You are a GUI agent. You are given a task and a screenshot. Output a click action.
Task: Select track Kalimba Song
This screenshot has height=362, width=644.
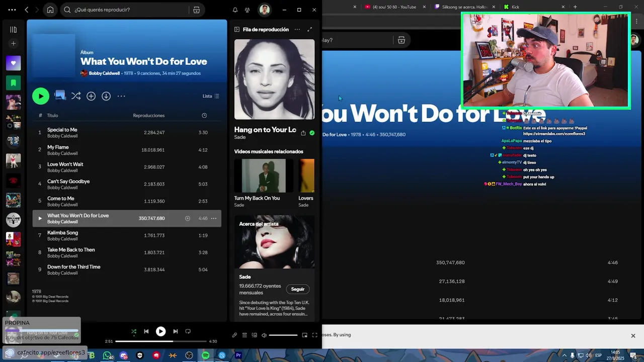pos(127,235)
